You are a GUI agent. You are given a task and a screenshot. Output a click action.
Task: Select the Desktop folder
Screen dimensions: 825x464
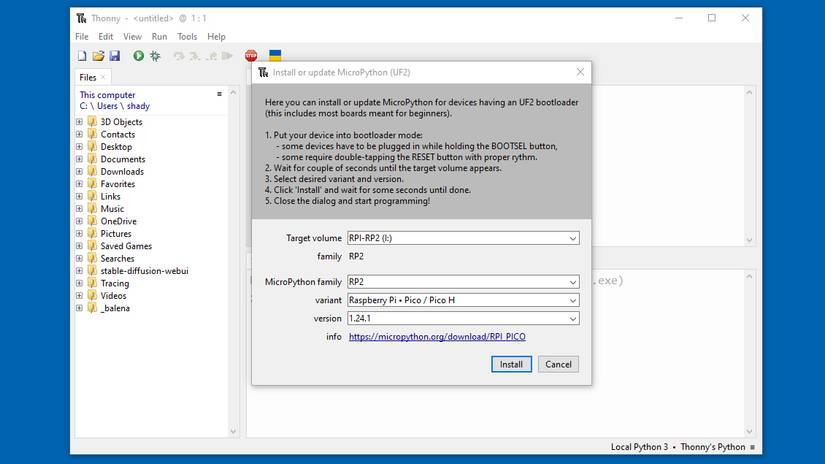pyautogui.click(x=116, y=147)
